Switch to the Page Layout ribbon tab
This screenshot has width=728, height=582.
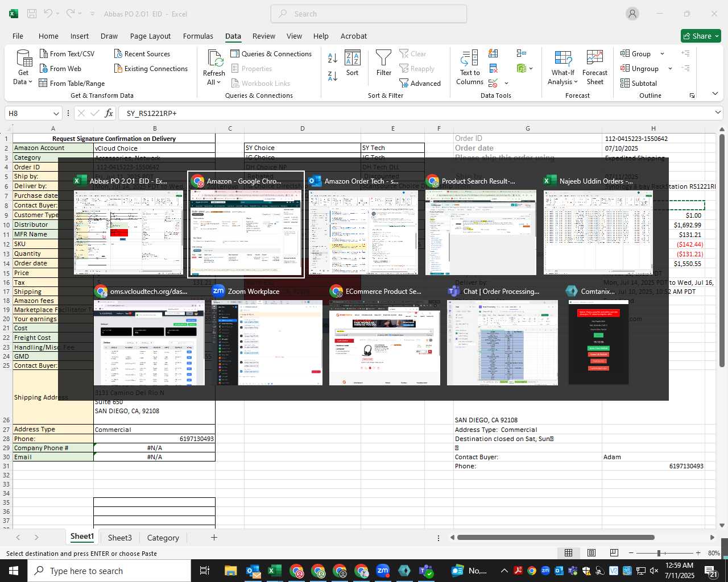pos(150,36)
